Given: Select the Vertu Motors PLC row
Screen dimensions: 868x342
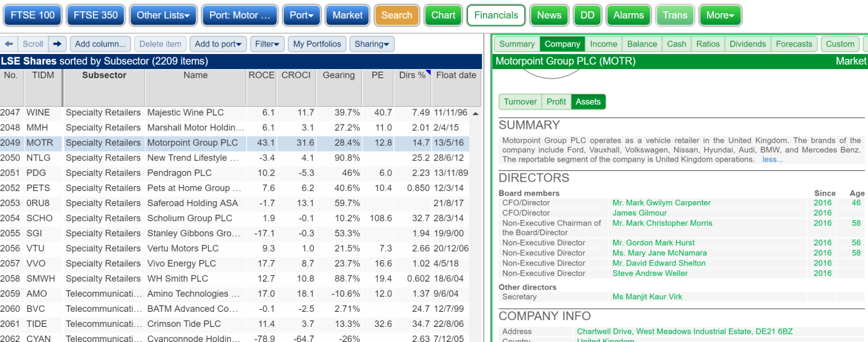Looking at the screenshot, I should coord(235,248).
